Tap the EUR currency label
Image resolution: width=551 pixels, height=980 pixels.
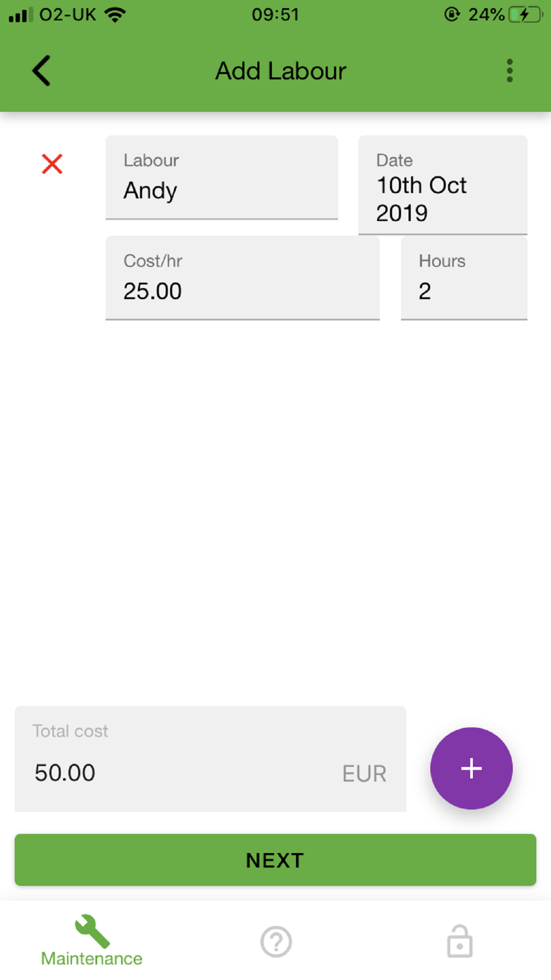pyautogui.click(x=364, y=774)
